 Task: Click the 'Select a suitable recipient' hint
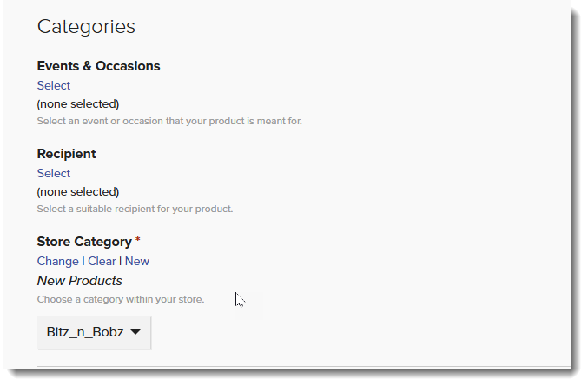(x=135, y=209)
